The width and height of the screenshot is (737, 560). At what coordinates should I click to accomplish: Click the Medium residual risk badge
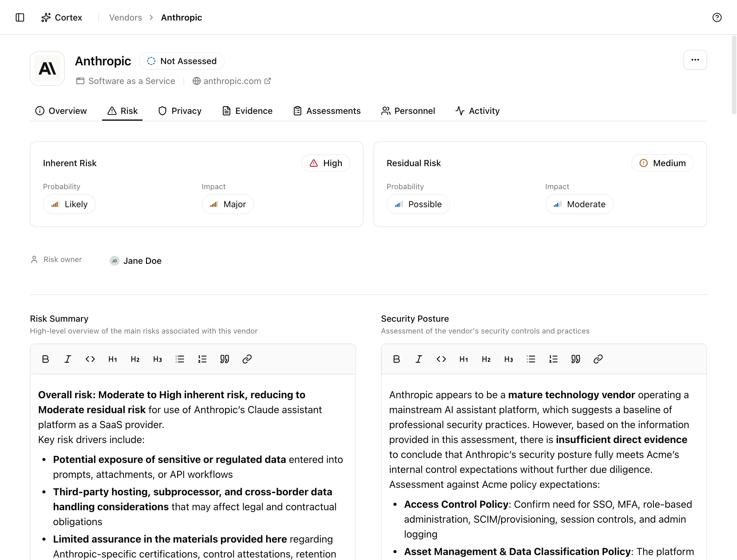click(662, 163)
